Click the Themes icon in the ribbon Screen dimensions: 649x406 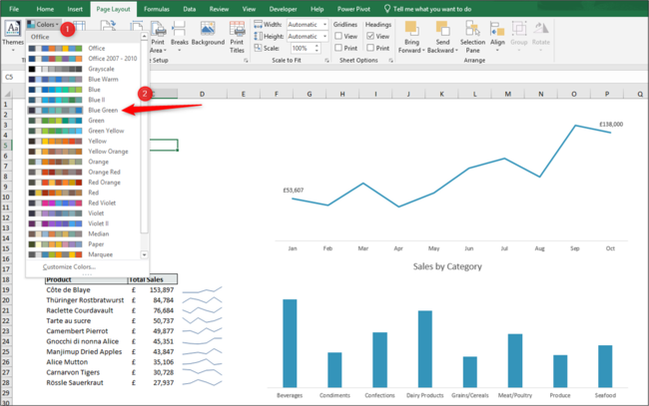(10, 36)
